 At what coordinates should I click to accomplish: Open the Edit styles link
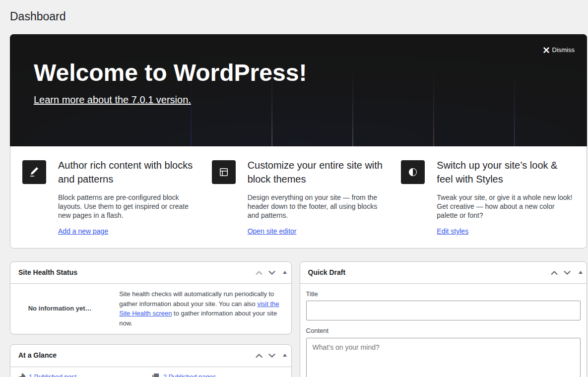click(x=452, y=231)
